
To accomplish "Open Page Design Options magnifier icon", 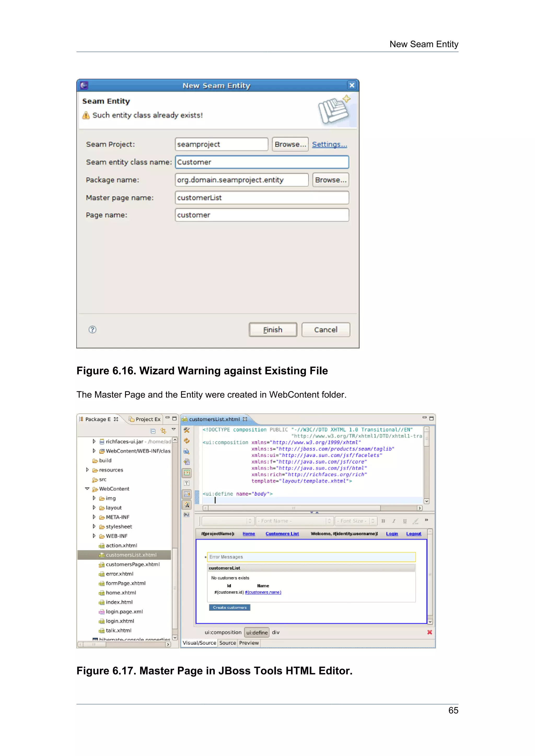I will tap(187, 451).
